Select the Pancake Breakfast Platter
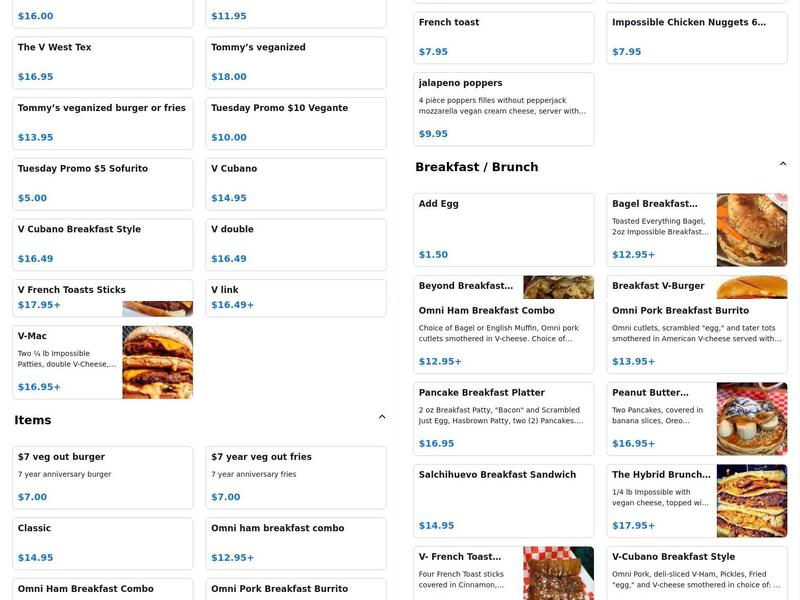The width and height of the screenshot is (800, 600). pyautogui.click(x=504, y=414)
